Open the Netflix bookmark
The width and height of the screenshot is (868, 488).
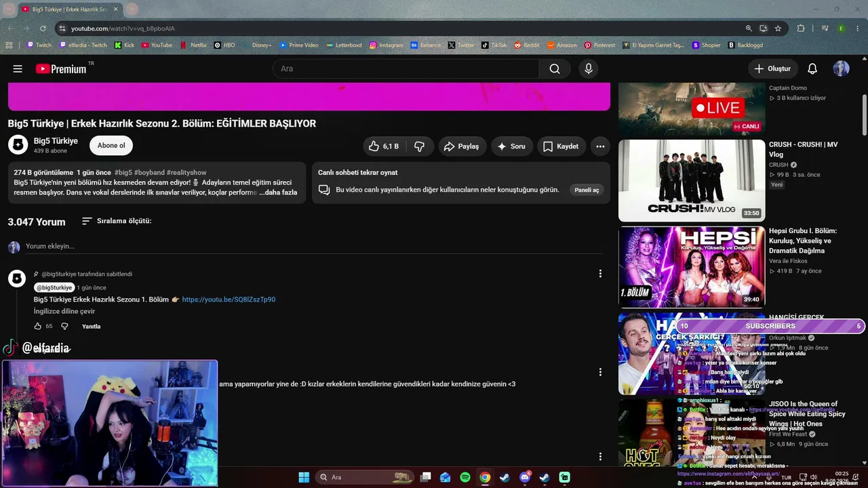click(193, 45)
